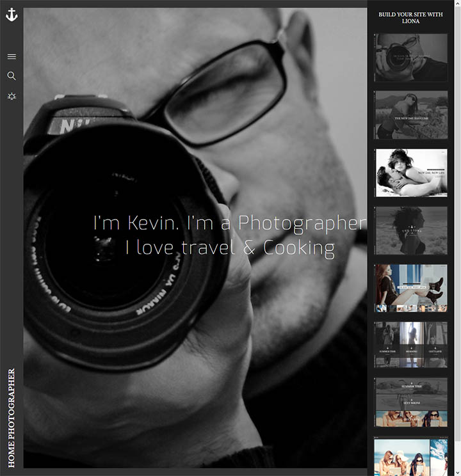This screenshot has height=476, width=461.
Task: Click the scrollbar down arrow
Action: [x=458, y=473]
